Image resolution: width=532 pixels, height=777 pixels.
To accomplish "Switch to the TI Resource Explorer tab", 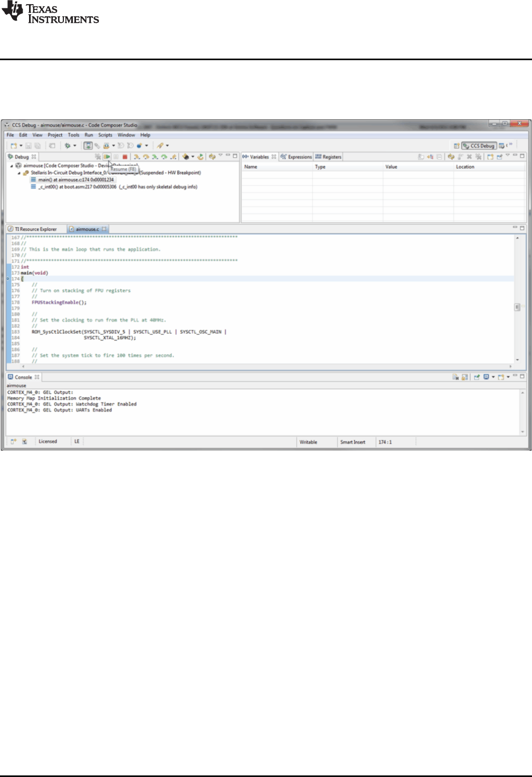I will (32, 229).
